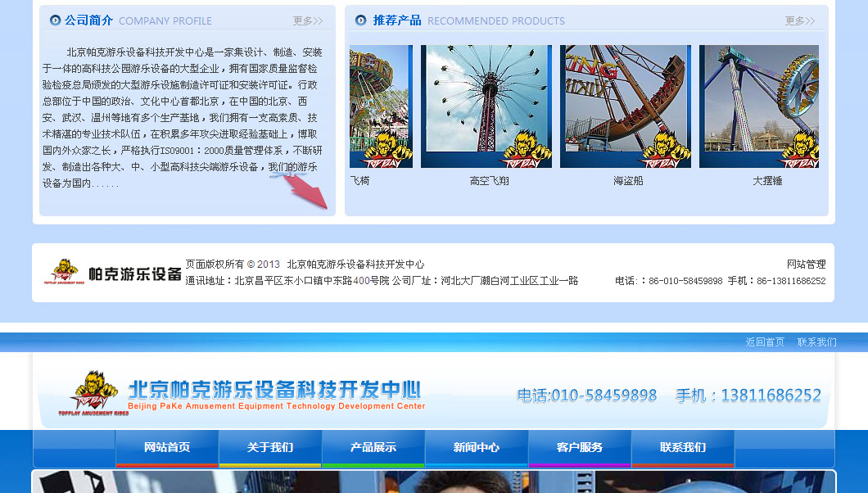Click the 公司简介 heading text

coord(88,20)
